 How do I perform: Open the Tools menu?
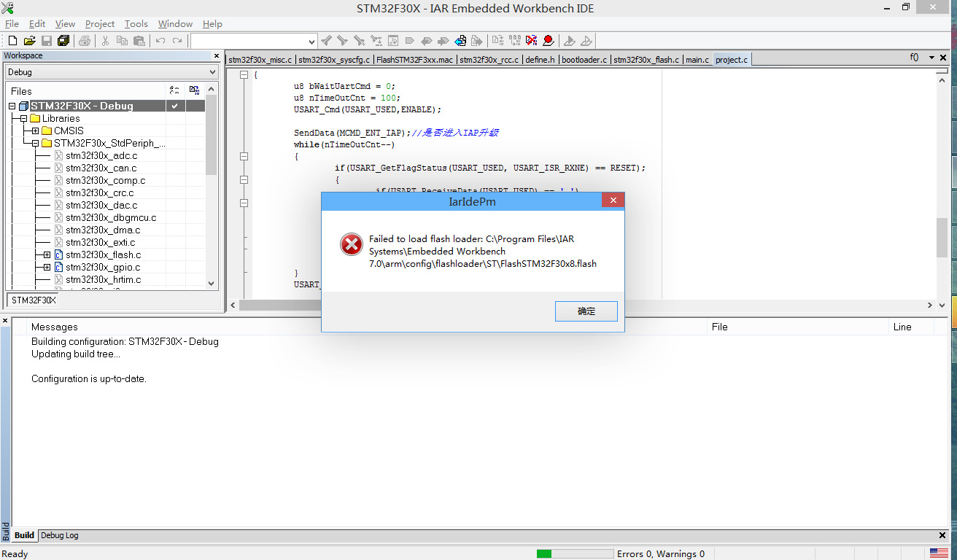coord(136,24)
